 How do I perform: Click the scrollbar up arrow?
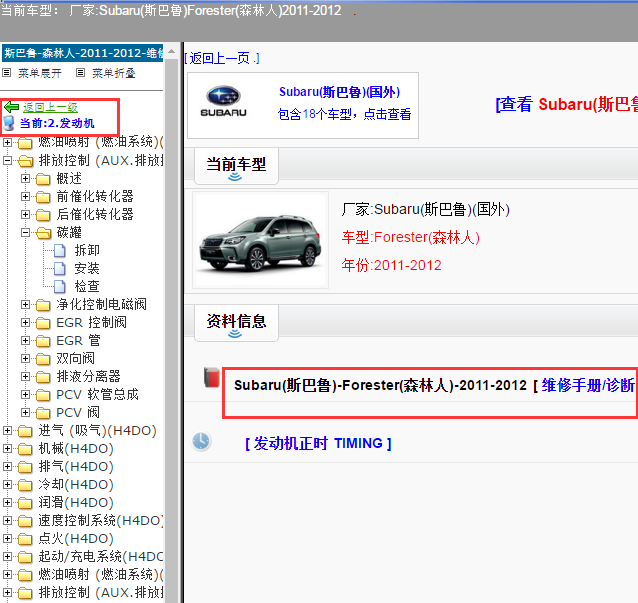pyautogui.click(x=172, y=52)
